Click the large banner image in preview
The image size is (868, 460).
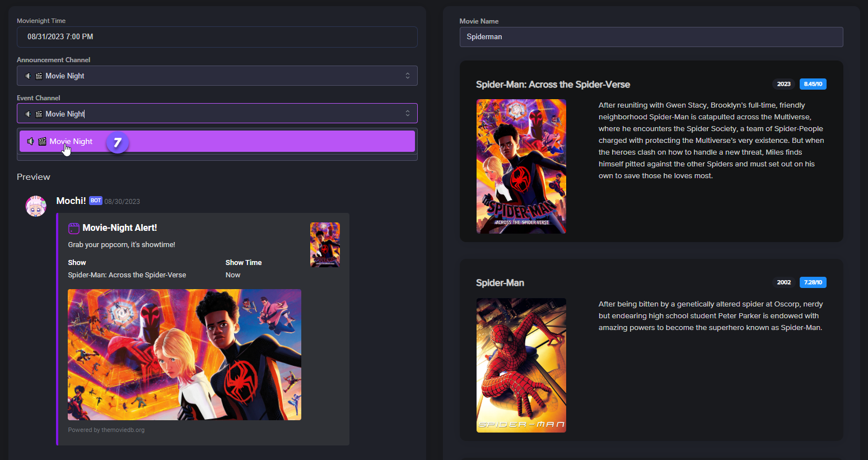184,355
